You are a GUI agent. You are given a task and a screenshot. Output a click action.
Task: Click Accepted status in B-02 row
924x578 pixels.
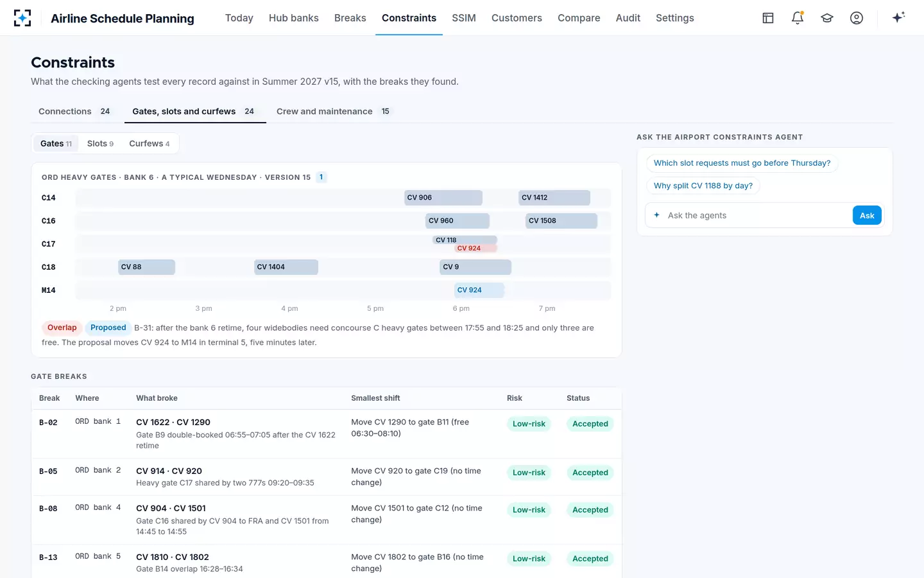coord(590,424)
